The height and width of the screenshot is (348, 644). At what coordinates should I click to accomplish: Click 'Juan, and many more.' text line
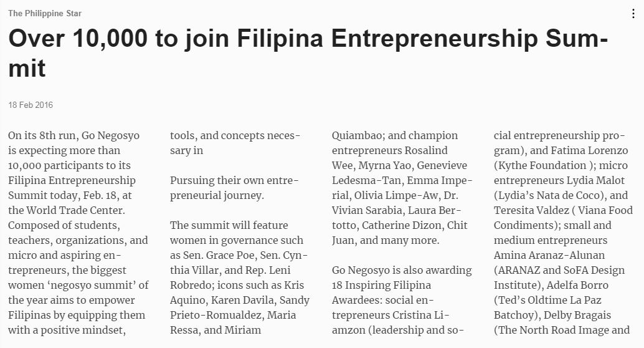[386, 241]
